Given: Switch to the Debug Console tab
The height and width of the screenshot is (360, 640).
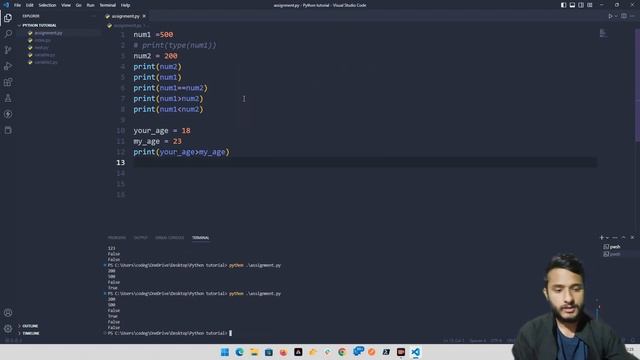Looking at the screenshot, I should [x=169, y=238].
